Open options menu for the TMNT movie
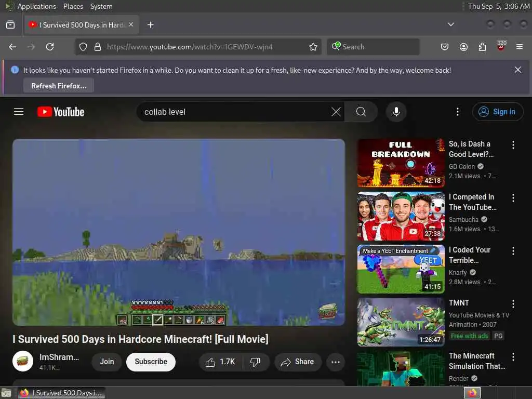Screen dimensions: 532x399 (x=513, y=304)
